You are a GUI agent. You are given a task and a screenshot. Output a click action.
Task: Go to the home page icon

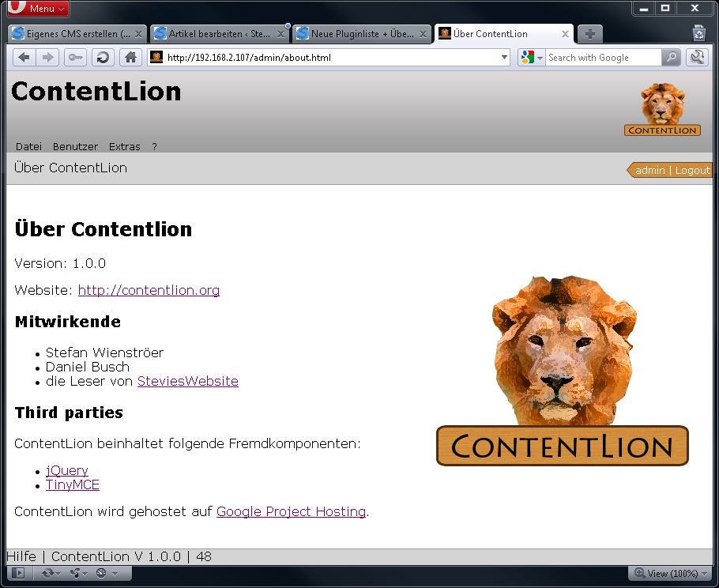130,58
